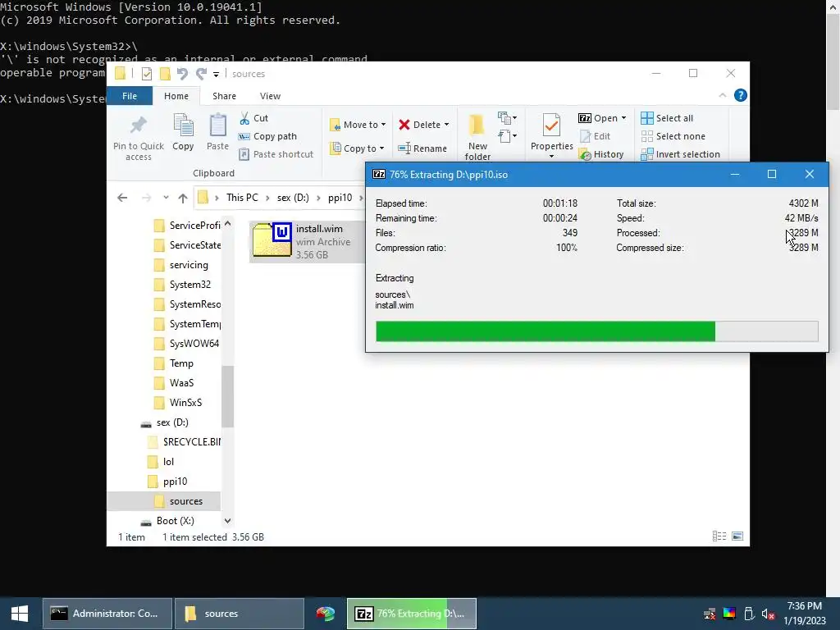This screenshot has width=840, height=630.
Task: Click the navigation pane scroll up arrow
Action: coord(228,223)
